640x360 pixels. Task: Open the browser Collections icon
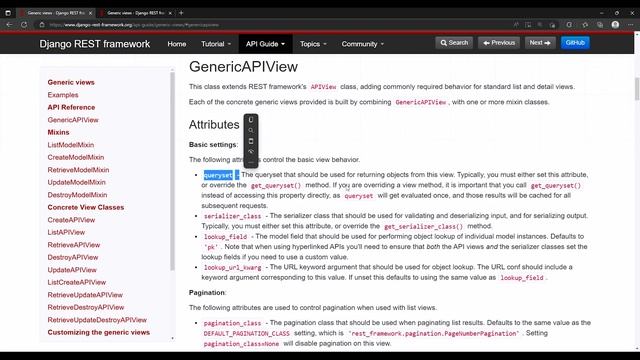pyautogui.click(x=600, y=25)
